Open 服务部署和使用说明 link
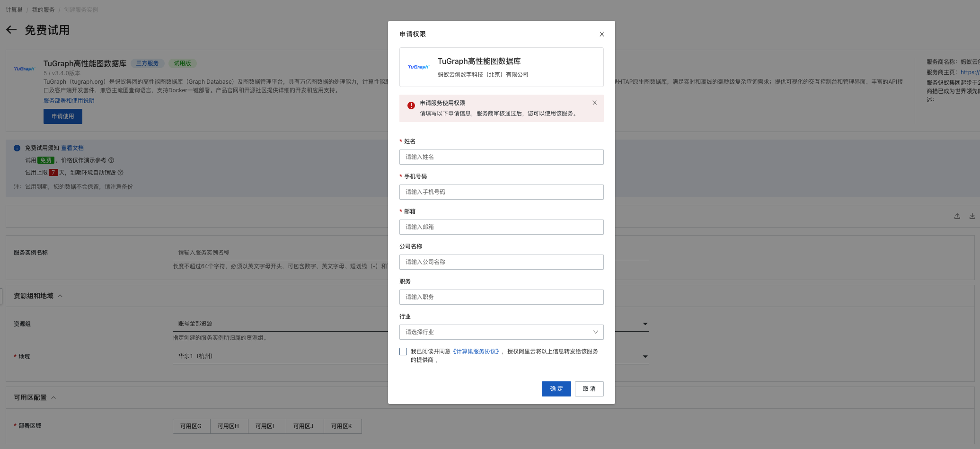This screenshot has height=449, width=980. click(x=69, y=101)
